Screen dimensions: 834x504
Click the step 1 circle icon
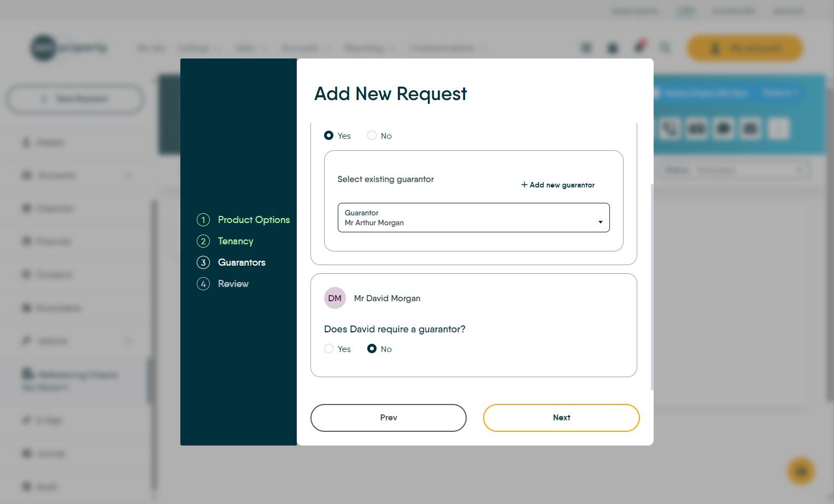pyautogui.click(x=203, y=220)
